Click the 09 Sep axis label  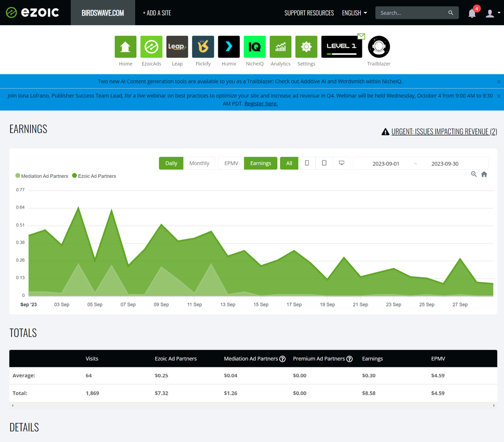pos(161,305)
